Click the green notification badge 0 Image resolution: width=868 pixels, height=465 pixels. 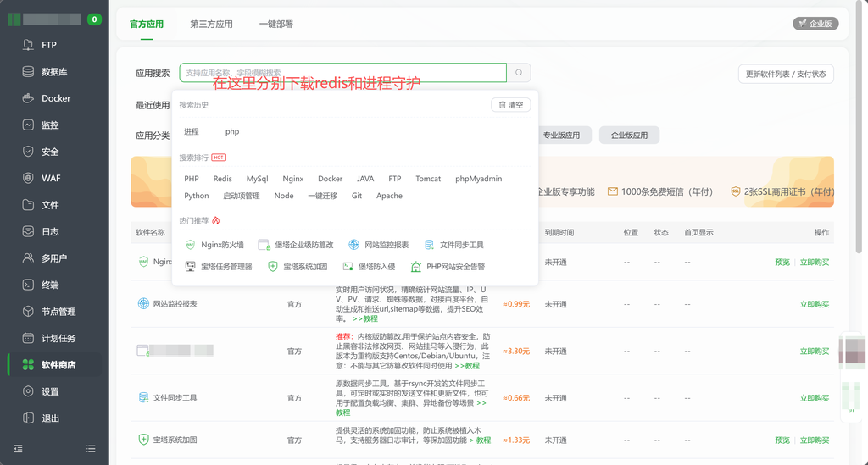(94, 19)
